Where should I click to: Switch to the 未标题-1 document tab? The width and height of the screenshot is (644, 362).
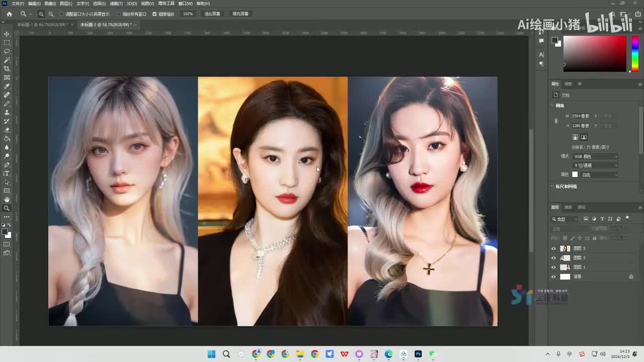42,25
